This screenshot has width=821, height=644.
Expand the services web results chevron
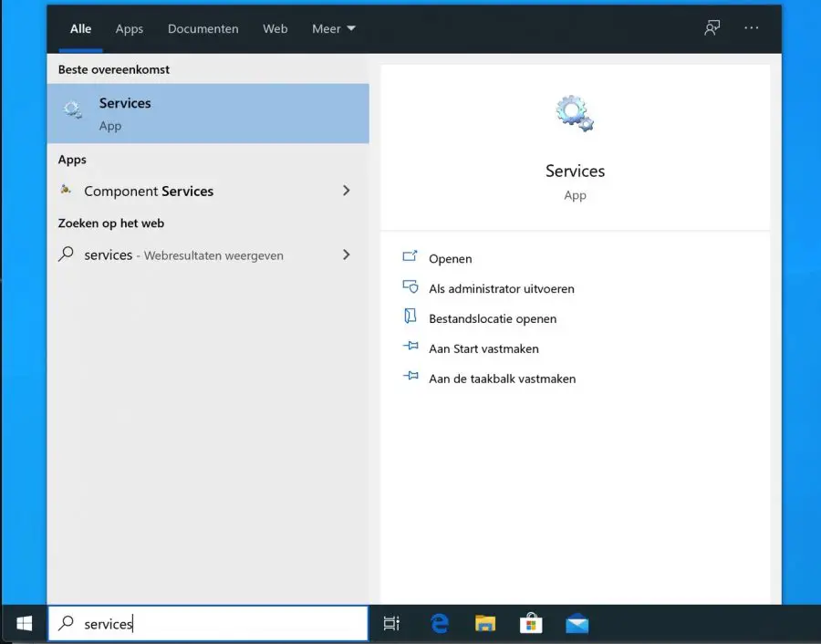click(346, 254)
